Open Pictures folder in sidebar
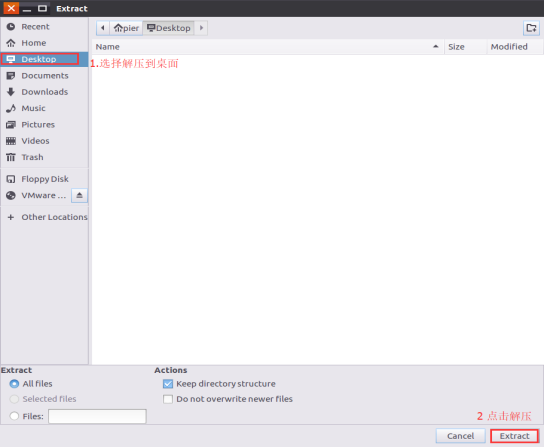544x448 pixels. click(x=44, y=125)
